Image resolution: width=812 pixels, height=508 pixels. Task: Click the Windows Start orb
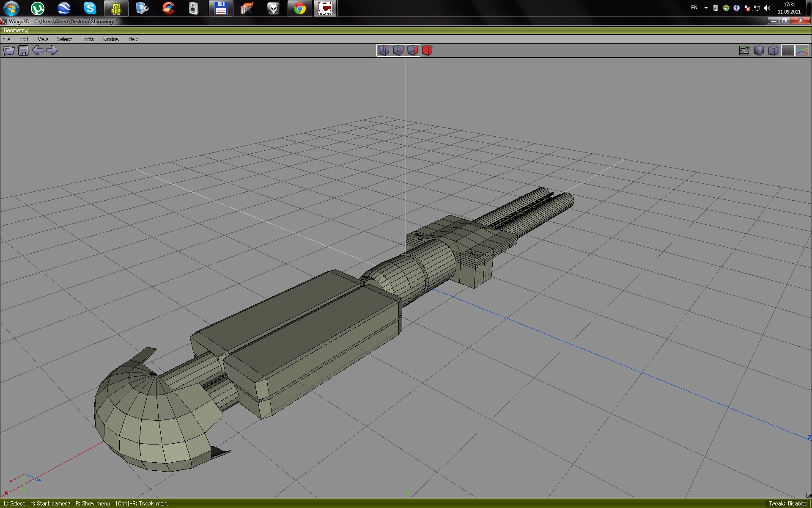tap(11, 8)
